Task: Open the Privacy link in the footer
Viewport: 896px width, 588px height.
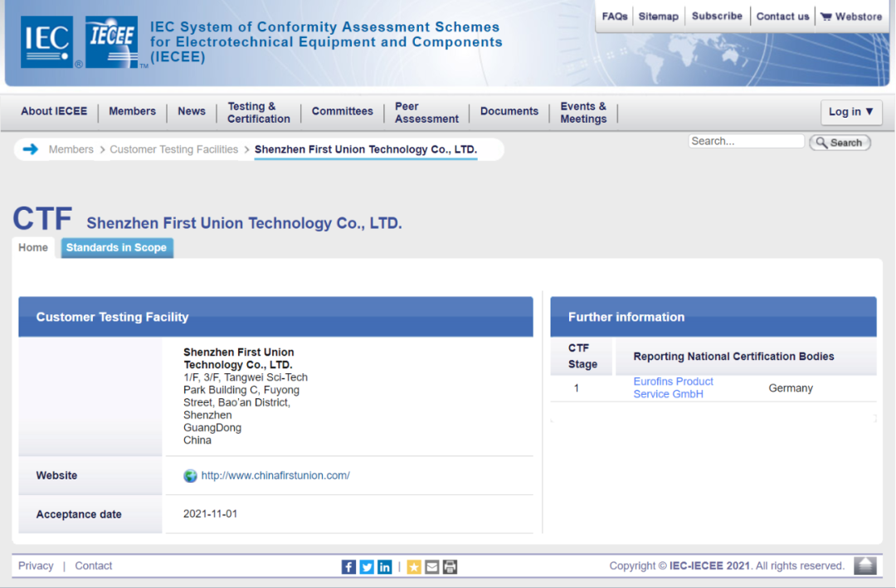Action: (36, 566)
